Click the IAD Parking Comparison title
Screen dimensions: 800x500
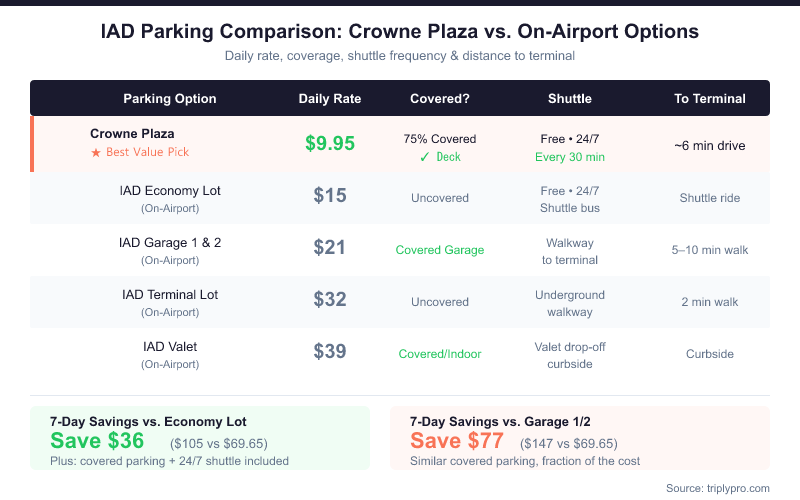tap(400, 31)
